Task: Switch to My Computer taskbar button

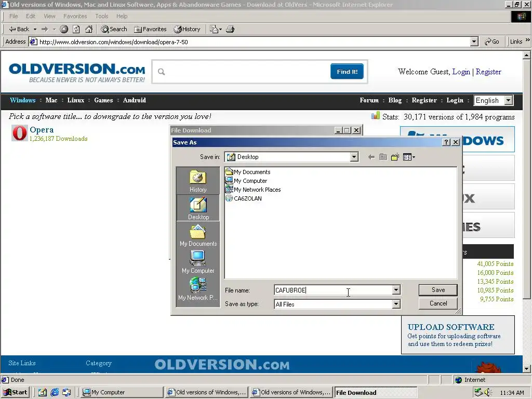Action: [122, 392]
